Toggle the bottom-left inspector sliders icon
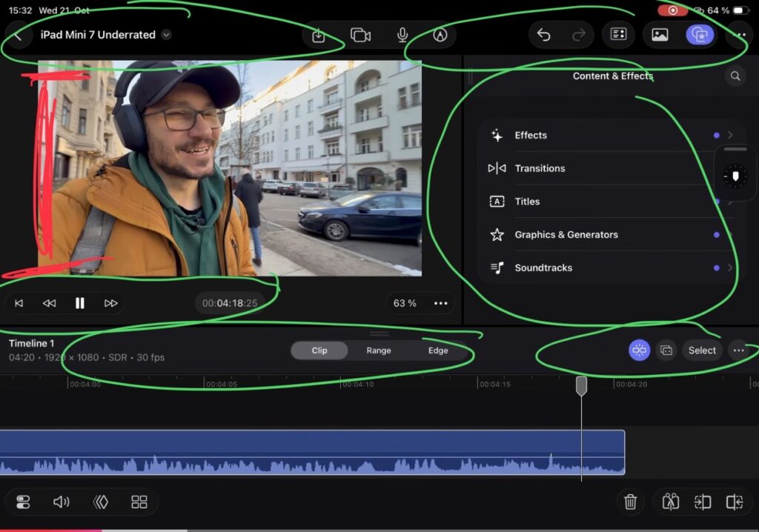 point(23,502)
